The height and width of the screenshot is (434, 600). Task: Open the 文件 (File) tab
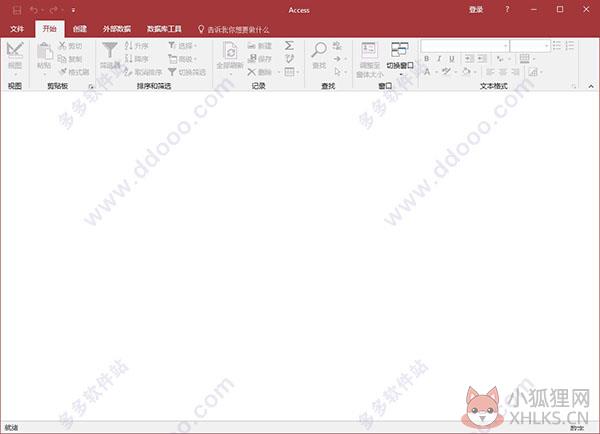point(17,29)
